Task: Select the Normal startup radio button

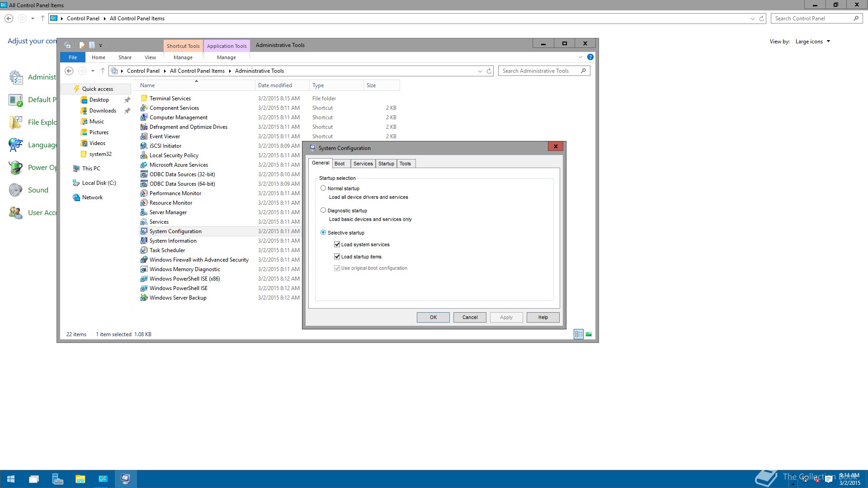Action: 323,188
